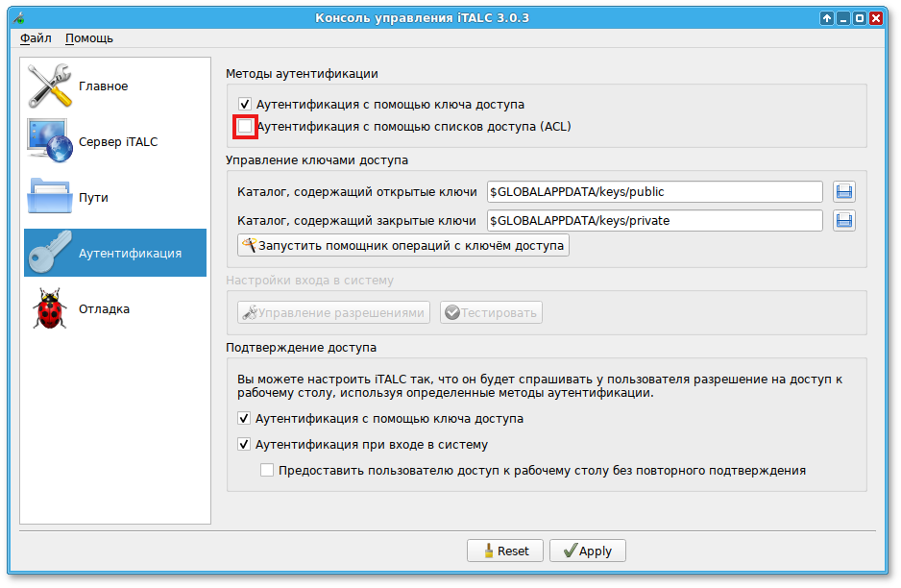The height and width of the screenshot is (588, 901).
Task: Enable authentication via access lists (ACL)
Action: point(245,127)
